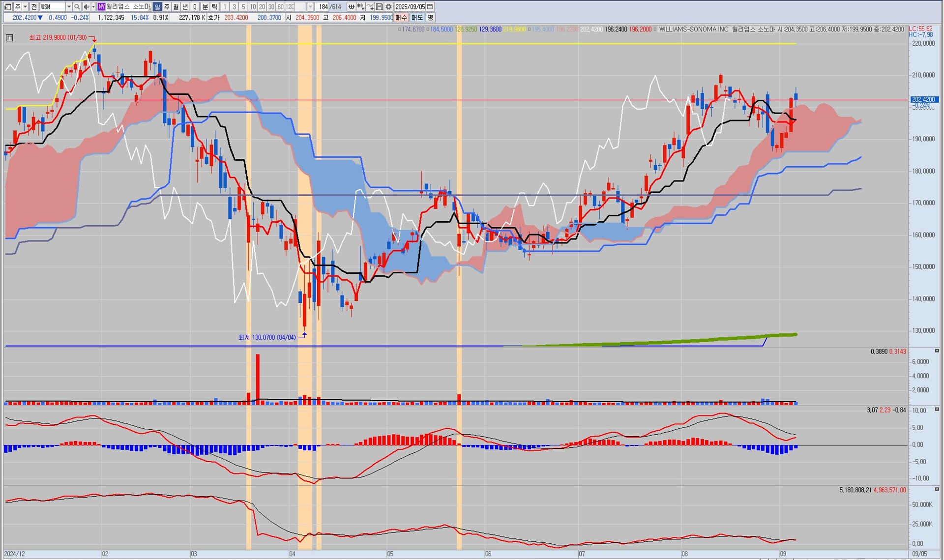
Task: Expand the minute interval dropdown after 120
Action: click(310, 7)
